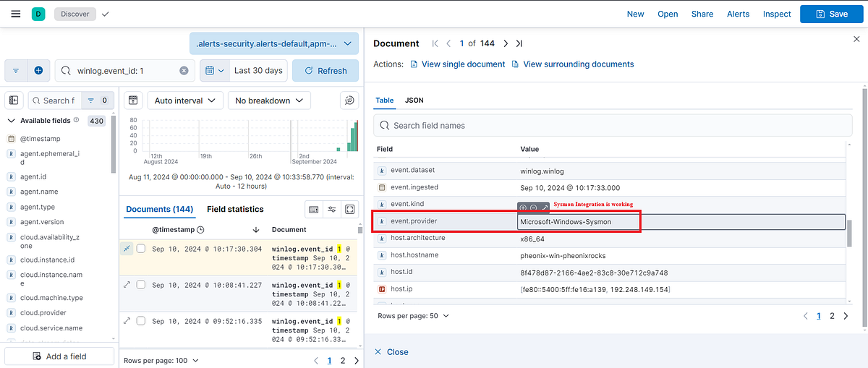This screenshot has height=368, width=868.
Task: Select checkbox for 09:52:16.335 row
Action: 142,321
